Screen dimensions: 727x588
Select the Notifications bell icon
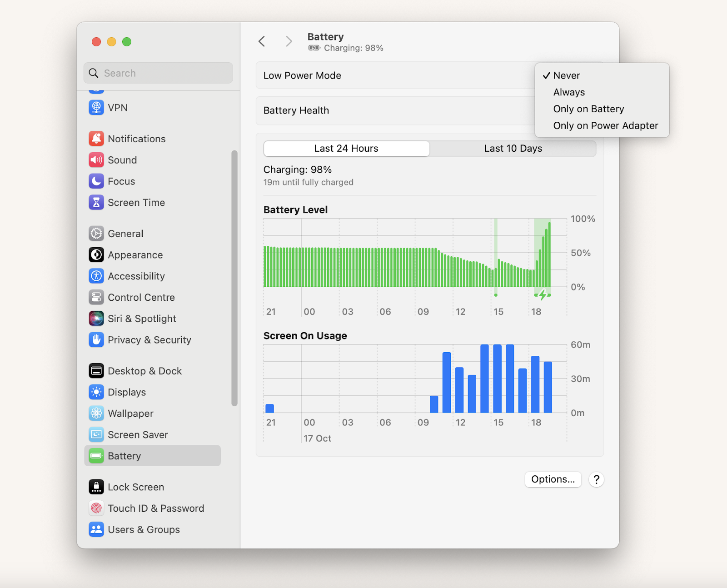96,139
